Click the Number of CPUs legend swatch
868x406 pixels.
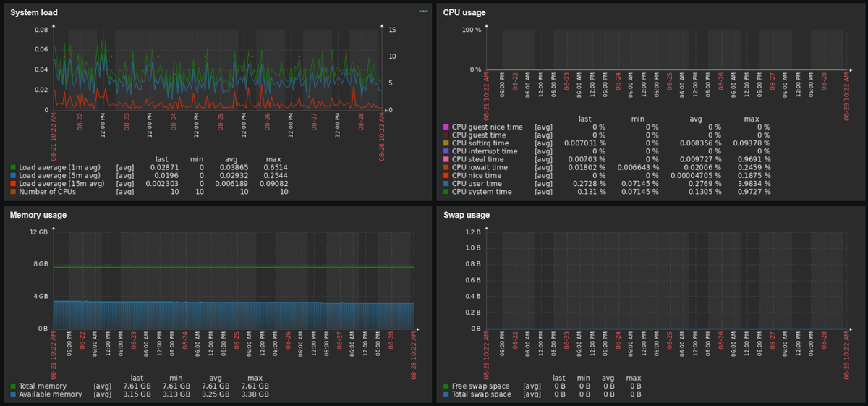(x=14, y=191)
